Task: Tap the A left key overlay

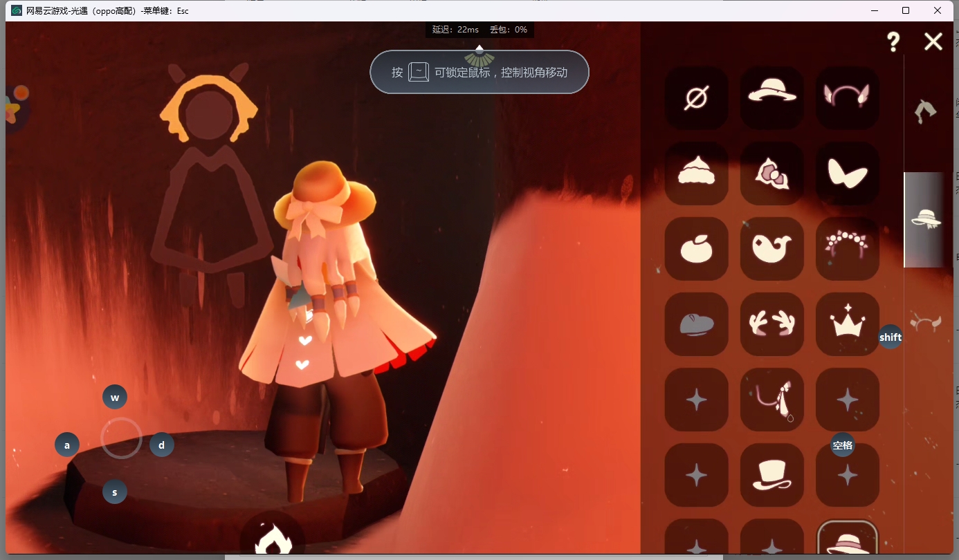Action: [x=67, y=445]
